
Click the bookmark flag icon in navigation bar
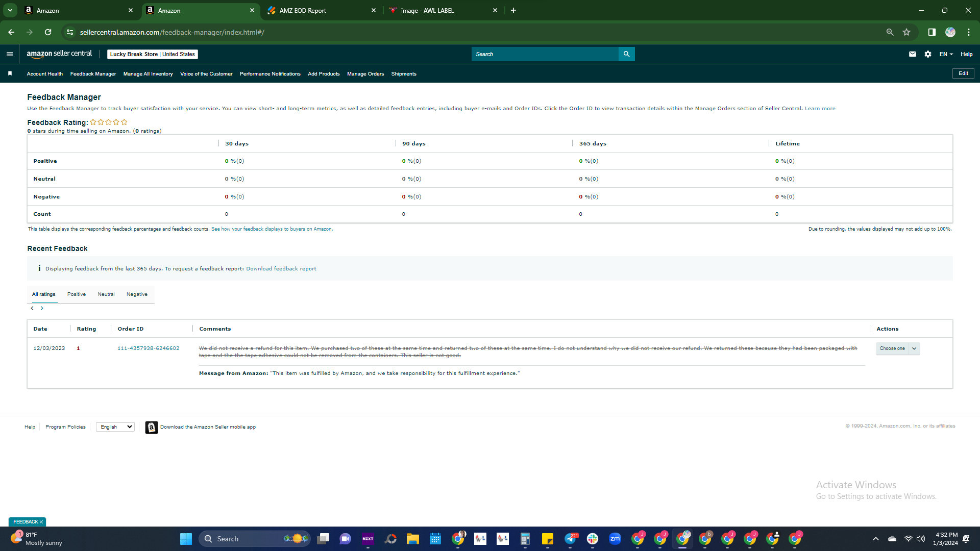click(x=10, y=73)
